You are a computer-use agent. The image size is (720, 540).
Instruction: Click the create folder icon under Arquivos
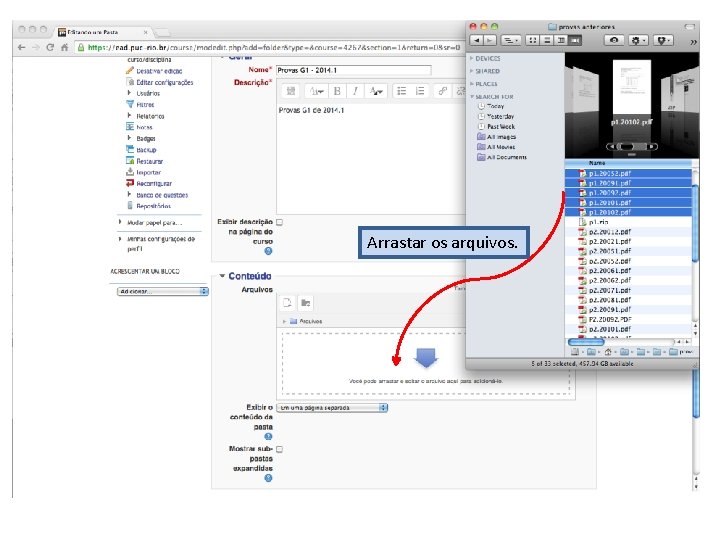(x=305, y=303)
